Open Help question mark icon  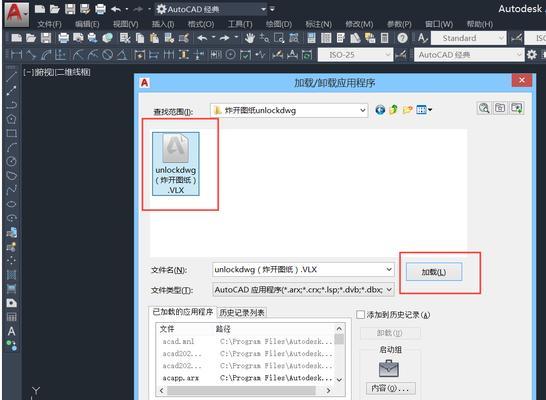pos(402,38)
